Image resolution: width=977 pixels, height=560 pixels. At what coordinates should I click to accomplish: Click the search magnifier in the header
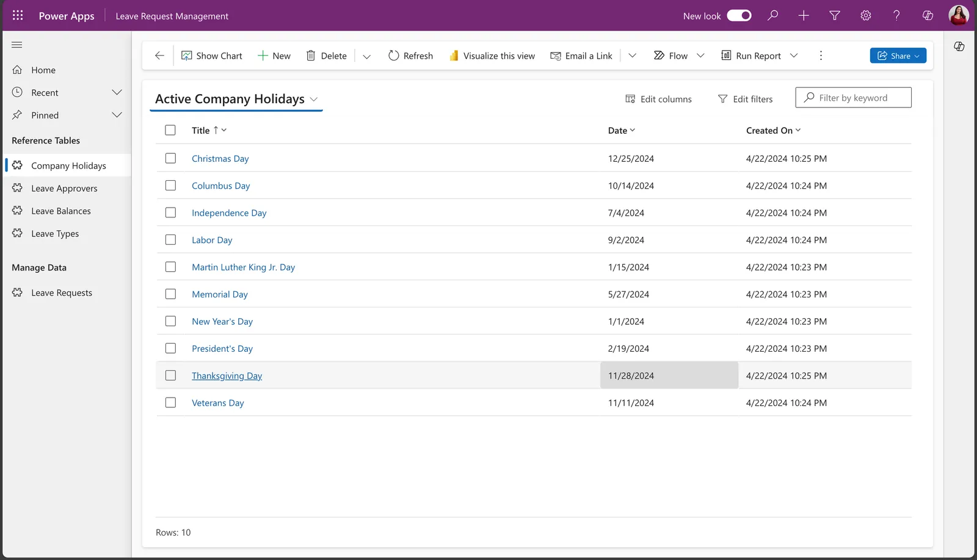tap(773, 15)
